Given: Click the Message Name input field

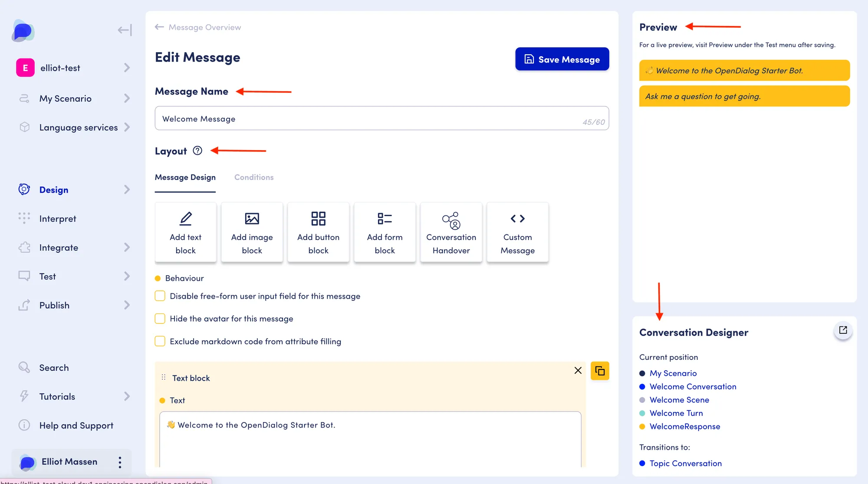Looking at the screenshot, I should (x=382, y=118).
